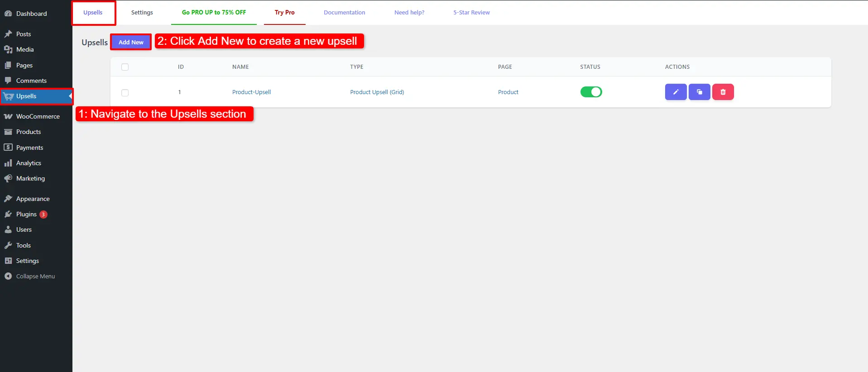This screenshot has width=868, height=372.
Task: Expand the Tools sidebar menu
Action: click(x=24, y=245)
